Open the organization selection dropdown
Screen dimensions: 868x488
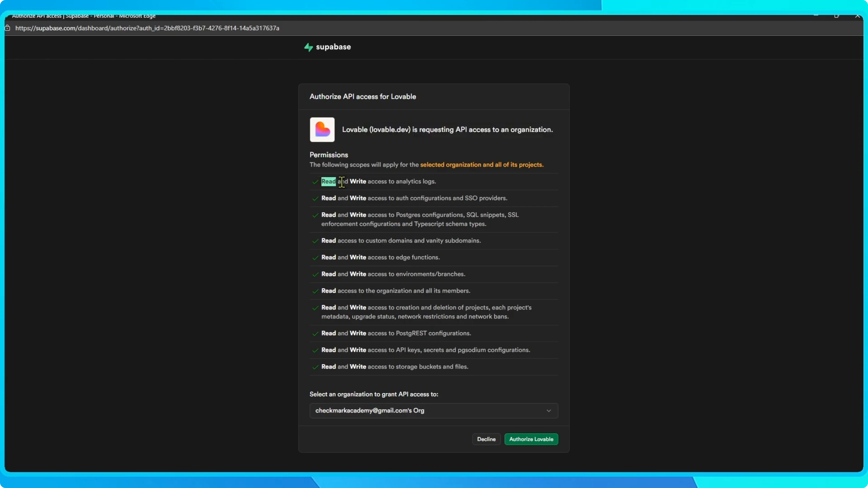click(434, 410)
